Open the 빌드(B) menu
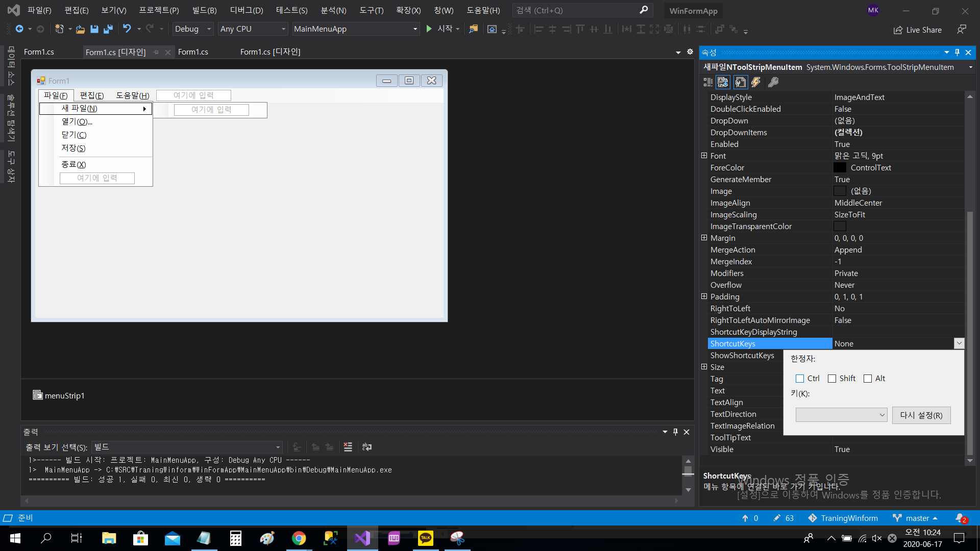980x551 pixels. 204,10
